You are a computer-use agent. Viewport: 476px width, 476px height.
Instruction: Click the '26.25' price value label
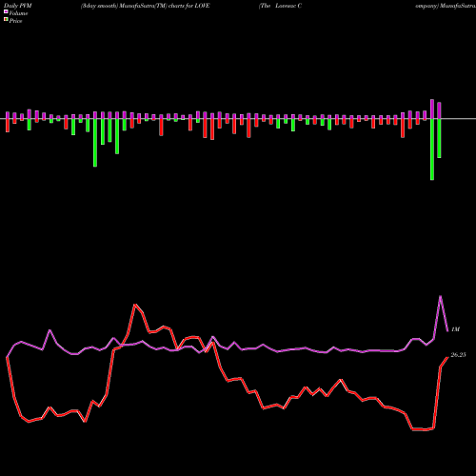click(458, 355)
